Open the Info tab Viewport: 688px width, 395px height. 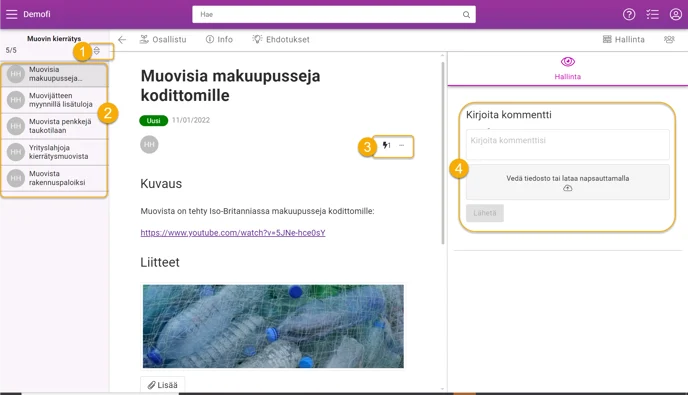[x=219, y=40]
